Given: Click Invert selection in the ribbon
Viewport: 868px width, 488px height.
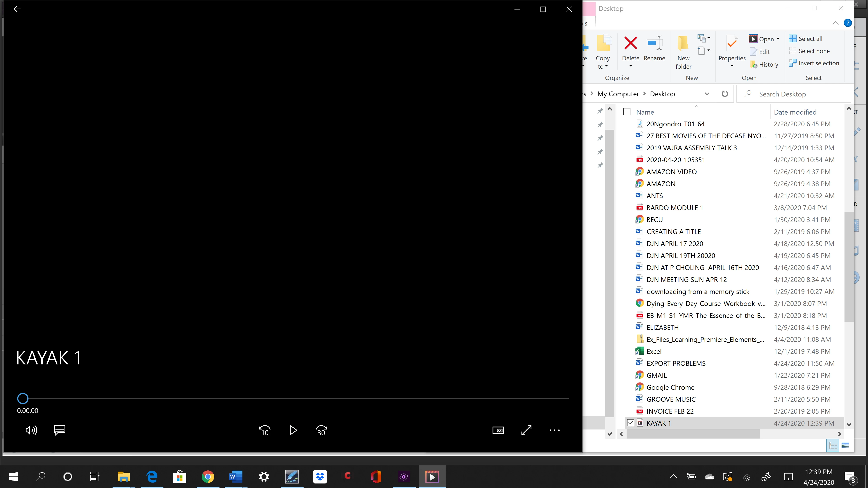Looking at the screenshot, I should (x=818, y=63).
